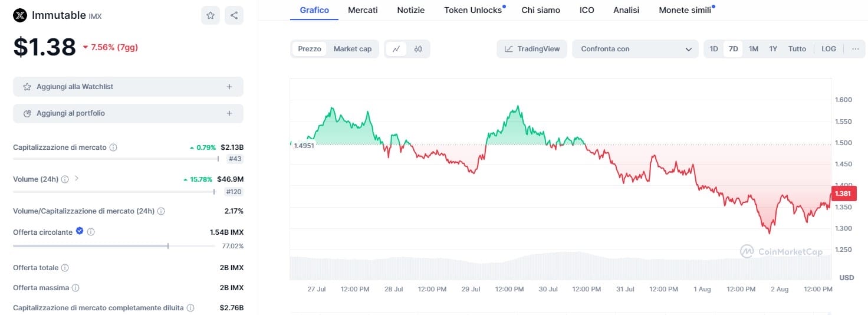Click Aggiungi alla Watchlist button
This screenshot has height=315, width=868.
coord(128,87)
